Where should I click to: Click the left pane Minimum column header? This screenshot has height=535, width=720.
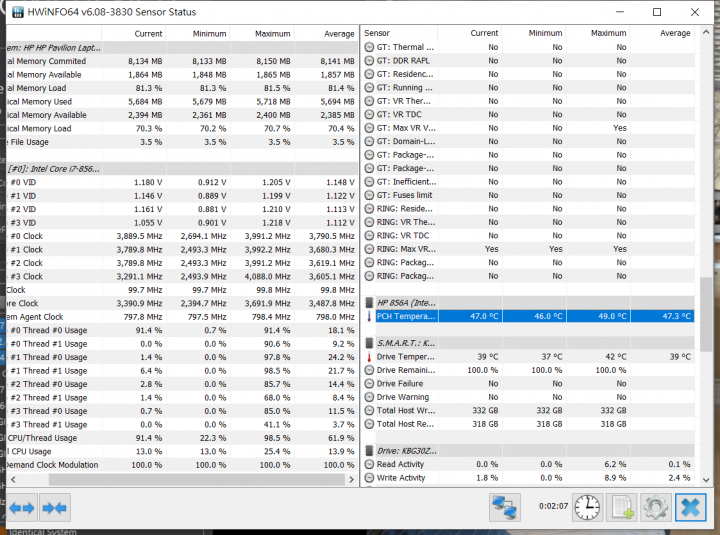tap(197, 34)
